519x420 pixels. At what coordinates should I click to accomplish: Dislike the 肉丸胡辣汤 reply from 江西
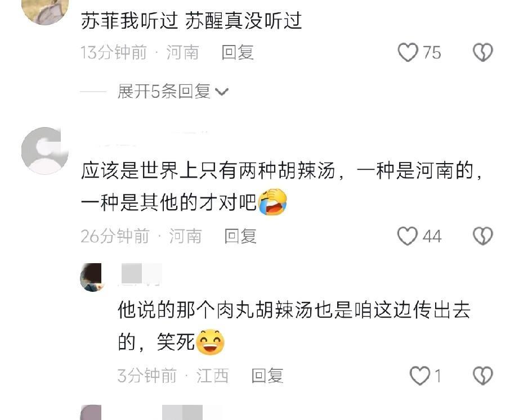point(483,376)
